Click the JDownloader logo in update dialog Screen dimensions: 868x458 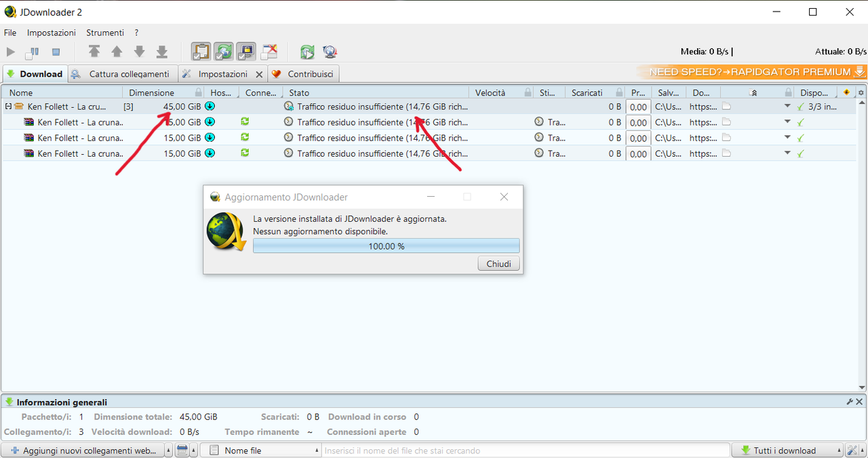(x=226, y=232)
